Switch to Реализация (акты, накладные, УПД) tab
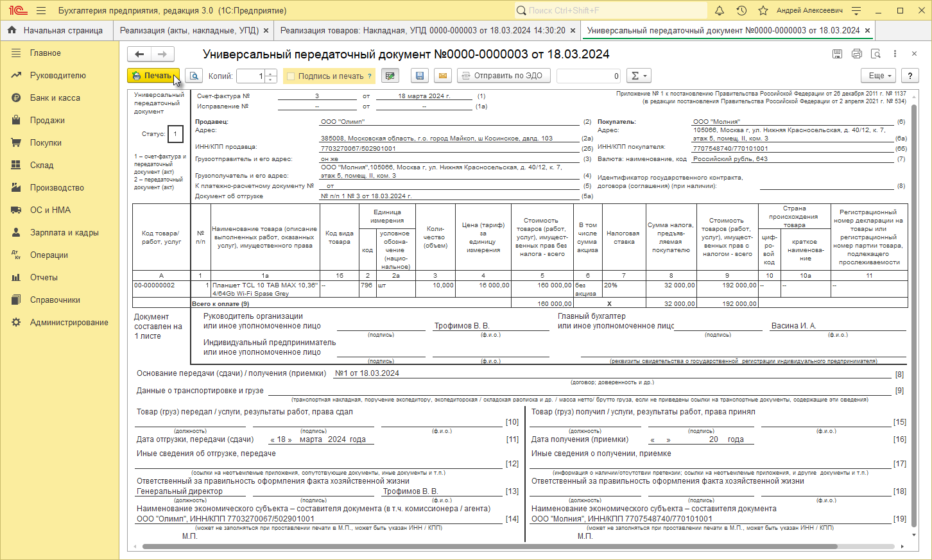Image resolution: width=932 pixels, height=560 pixels. coord(189,30)
